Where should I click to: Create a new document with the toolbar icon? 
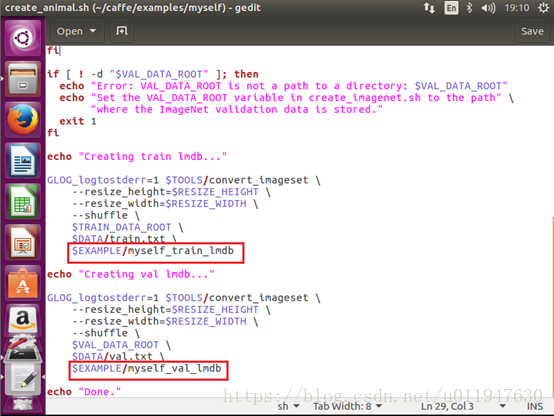point(122,31)
